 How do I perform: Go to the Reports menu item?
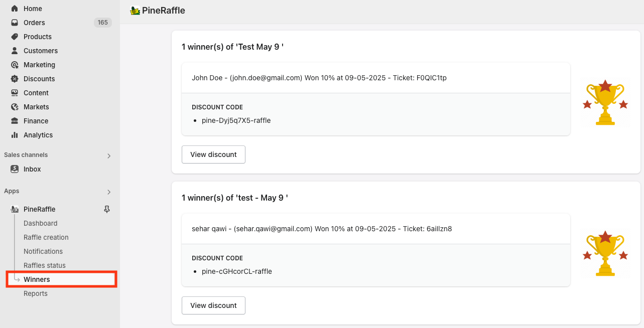[x=36, y=293]
